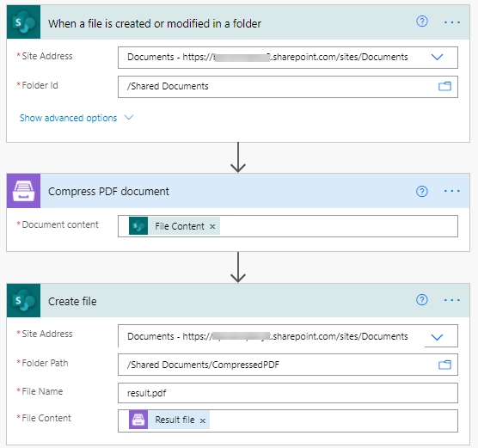This screenshot has width=478, height=448.
Task: Open help for the file created or modified trigger
Action: 422,21
